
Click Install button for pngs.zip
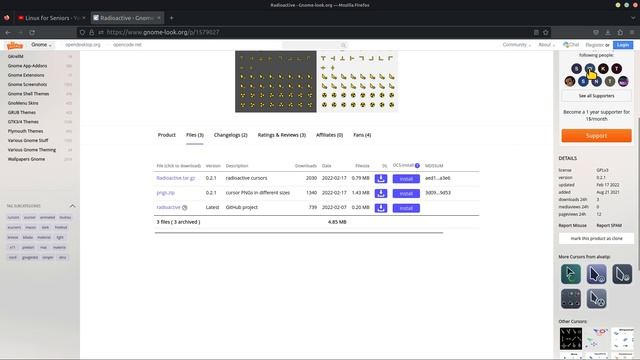click(406, 193)
